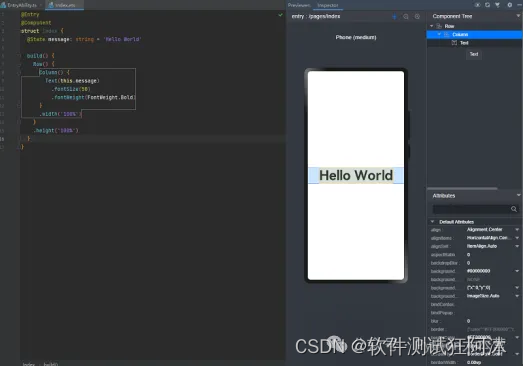Click the Phone (medium) device label

[x=356, y=37]
